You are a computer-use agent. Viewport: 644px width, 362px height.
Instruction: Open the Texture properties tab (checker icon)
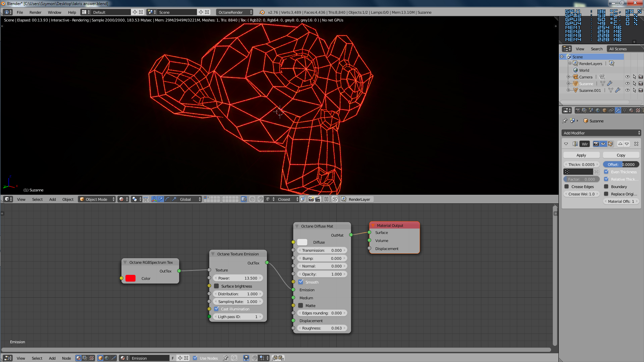click(638, 110)
